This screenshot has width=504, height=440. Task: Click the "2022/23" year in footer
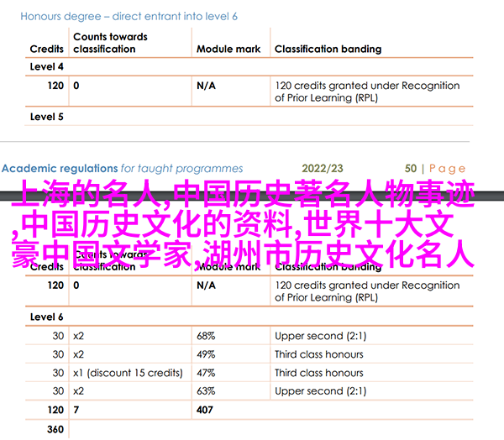coord(323,169)
